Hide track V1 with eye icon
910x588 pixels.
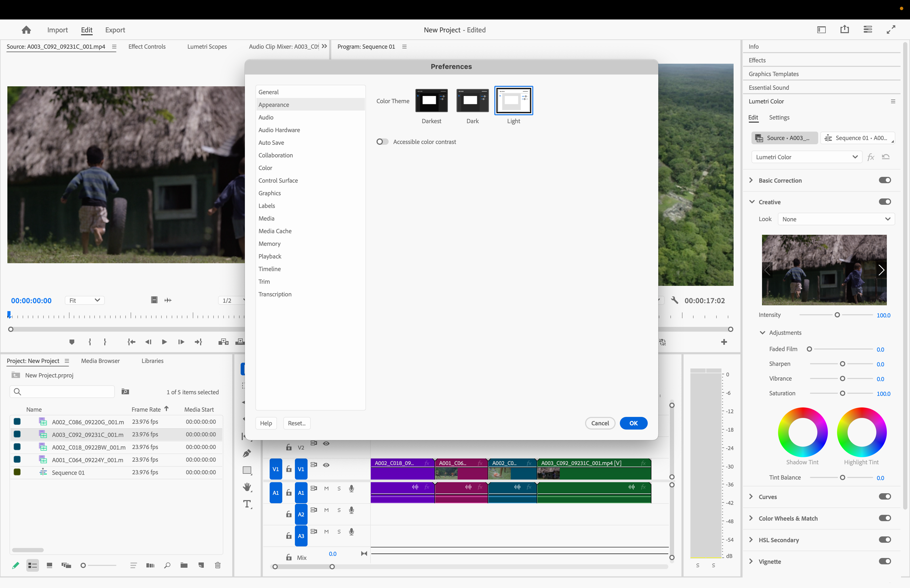(x=326, y=465)
